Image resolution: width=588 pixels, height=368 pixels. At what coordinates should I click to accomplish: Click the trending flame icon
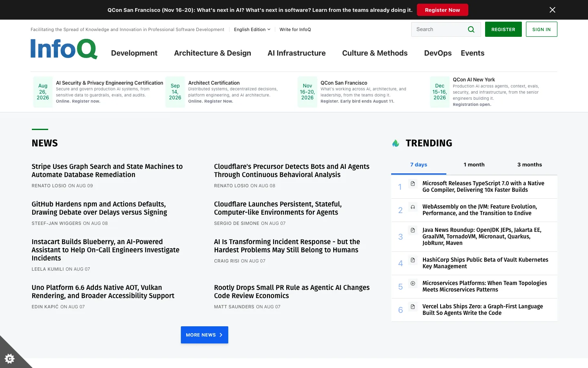396,143
